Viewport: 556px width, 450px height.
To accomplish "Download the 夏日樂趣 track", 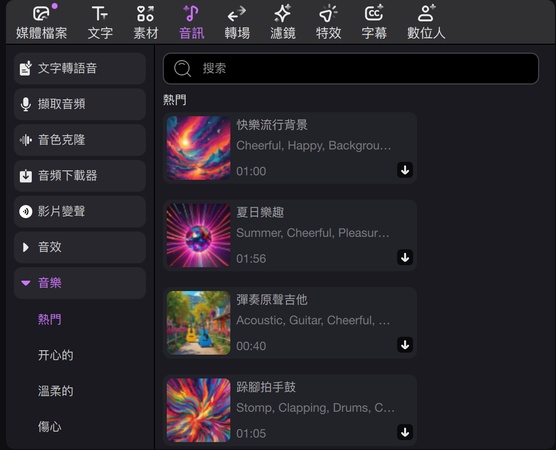I will [x=405, y=257].
